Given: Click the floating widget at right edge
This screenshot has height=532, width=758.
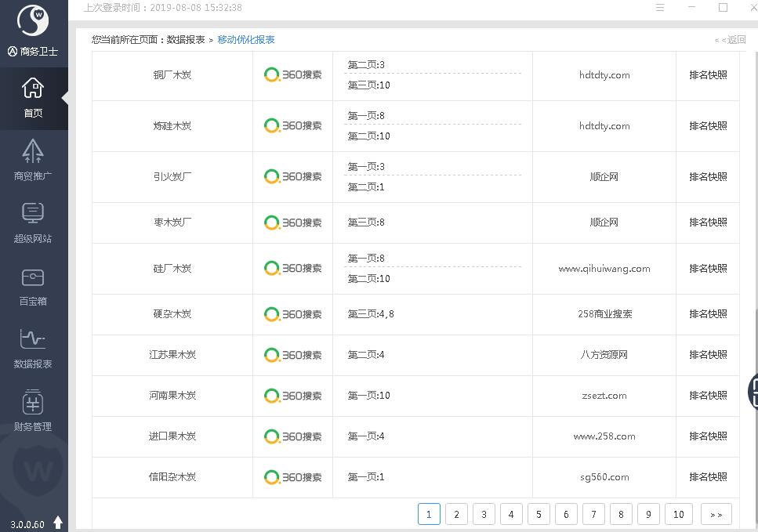Looking at the screenshot, I should [753, 390].
